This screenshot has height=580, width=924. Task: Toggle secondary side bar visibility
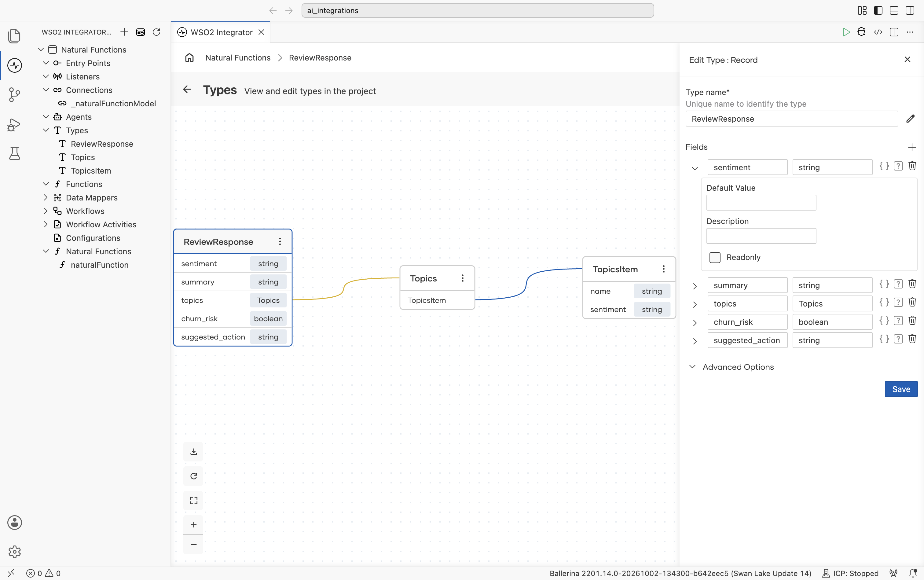(x=910, y=10)
